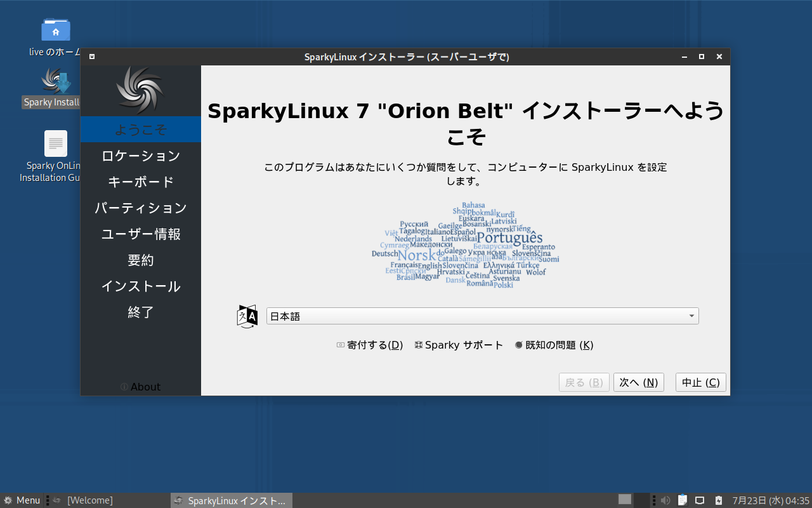Maximize the SparkyLinux installer window
The image size is (812, 508).
[702, 57]
